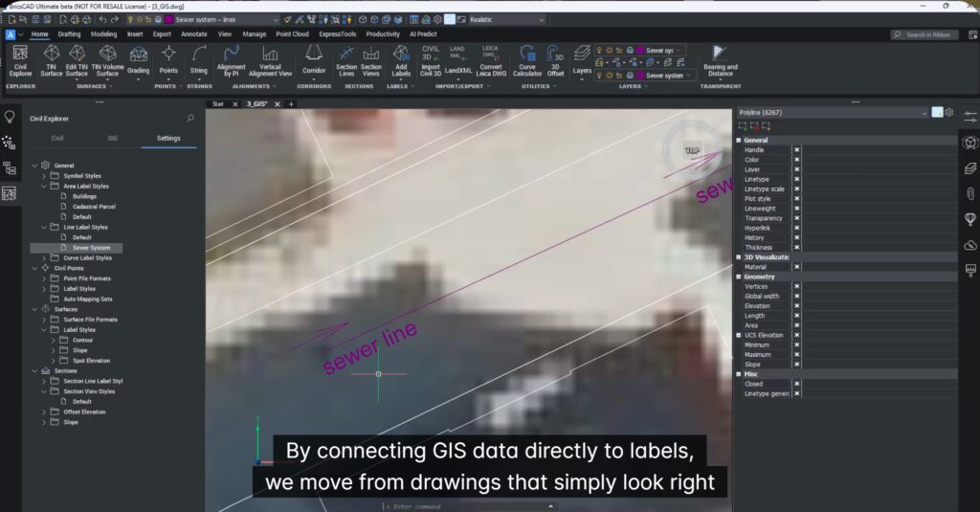
Task: Toggle the Layer property checkbox
Action: [797, 169]
